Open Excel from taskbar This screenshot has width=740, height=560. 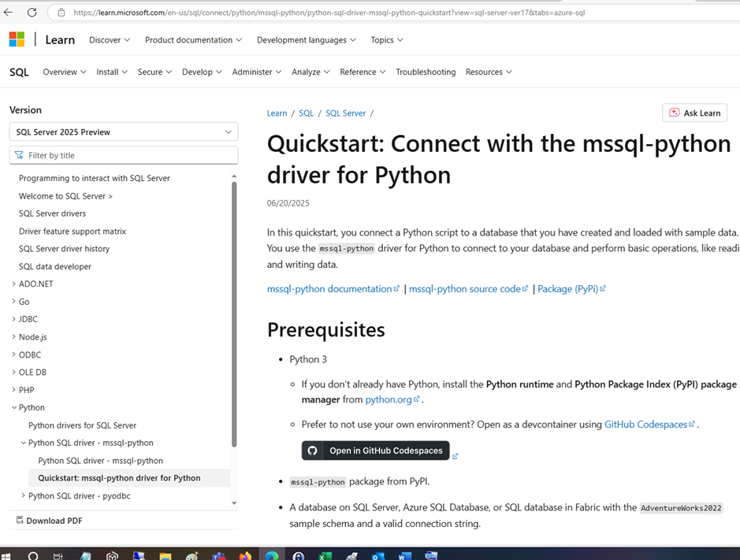pyautogui.click(x=325, y=556)
